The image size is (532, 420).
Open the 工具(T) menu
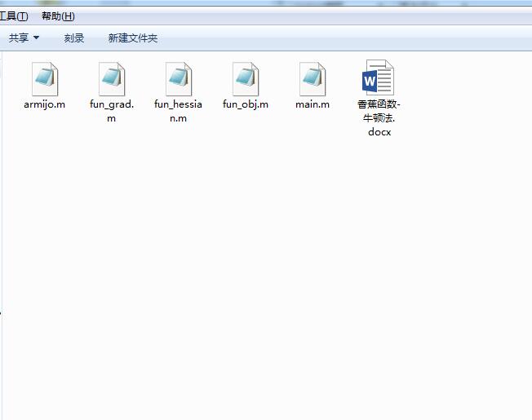(x=14, y=16)
